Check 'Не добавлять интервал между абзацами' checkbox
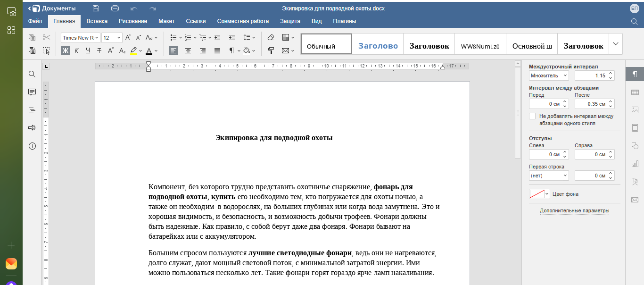 pos(532,116)
